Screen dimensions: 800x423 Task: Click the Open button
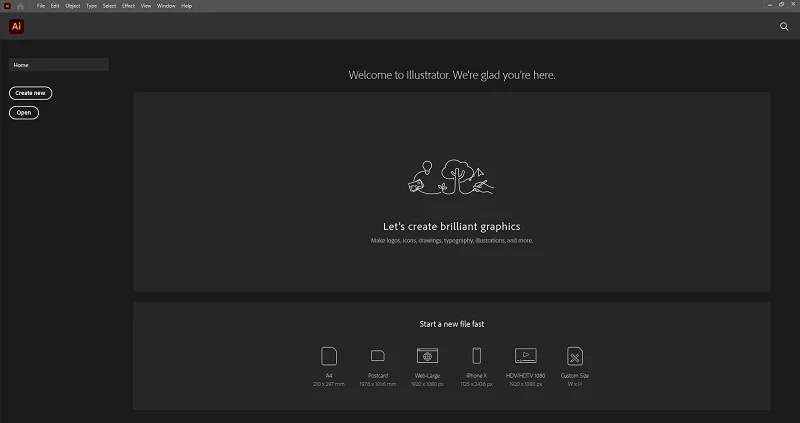[24, 113]
